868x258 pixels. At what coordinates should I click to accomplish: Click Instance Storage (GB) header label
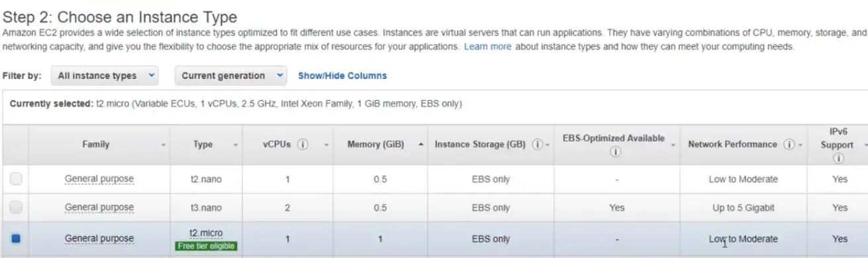point(481,145)
